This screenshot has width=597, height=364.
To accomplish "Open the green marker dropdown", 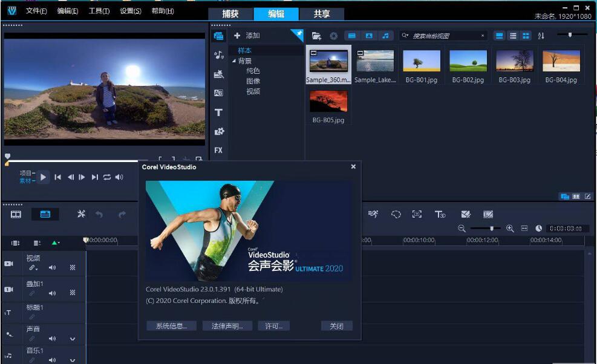I will coord(56,243).
